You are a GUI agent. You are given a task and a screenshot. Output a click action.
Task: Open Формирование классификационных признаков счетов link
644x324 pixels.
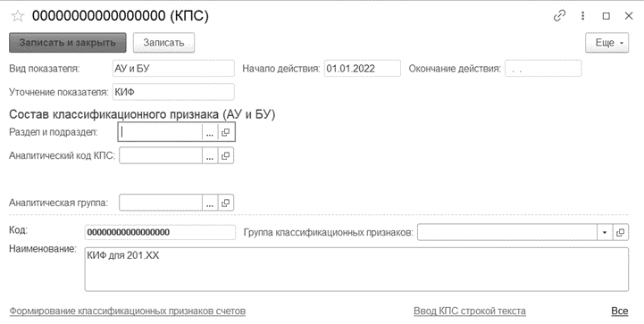(128, 311)
